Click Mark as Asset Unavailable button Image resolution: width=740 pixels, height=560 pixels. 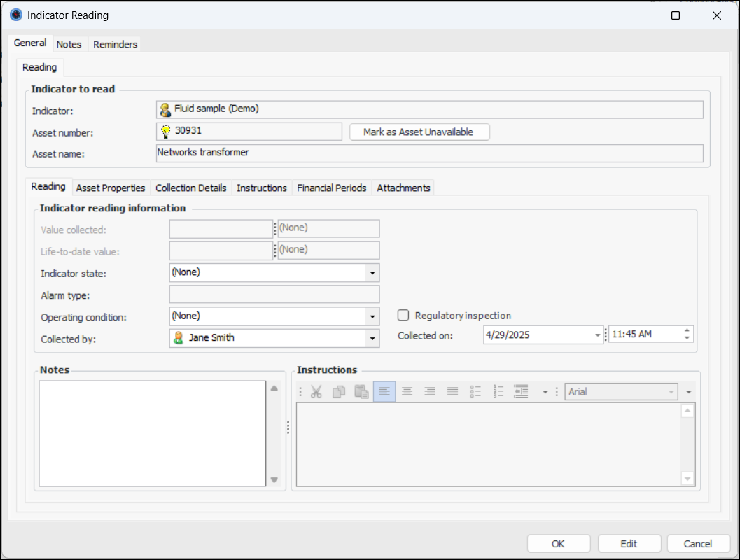click(419, 132)
